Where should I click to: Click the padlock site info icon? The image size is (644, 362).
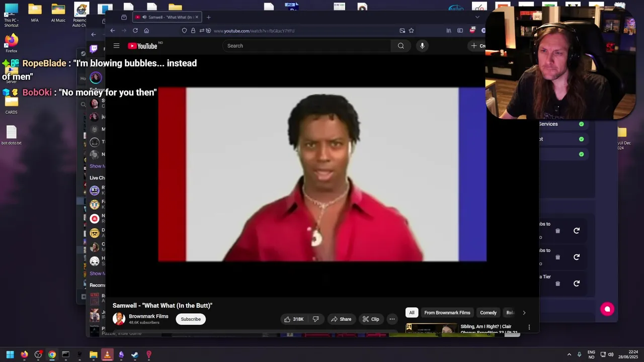[x=193, y=31]
